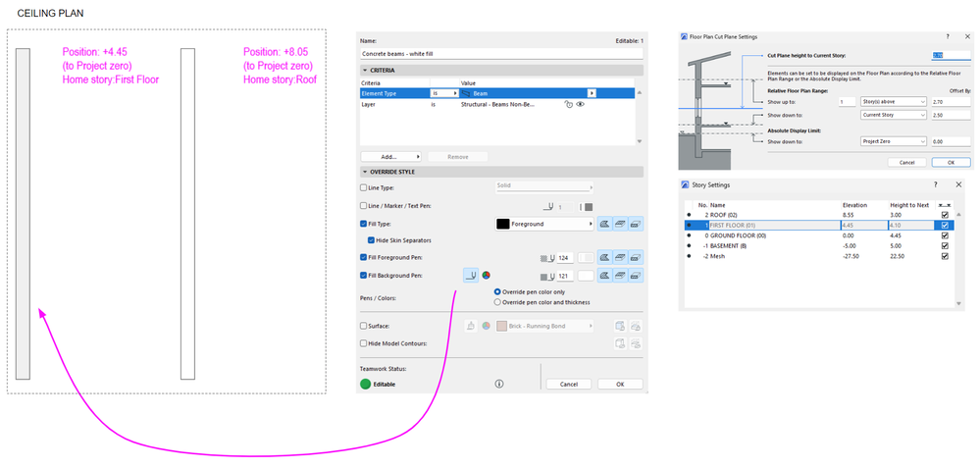Uncheck the Fill Background Pen checkbox
This screenshot has width=980, height=468.
364,275
